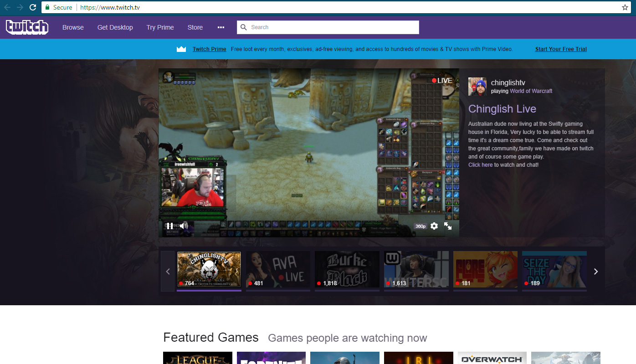The width and height of the screenshot is (636, 364).
Task: Bookmark page with star icon
Action: click(625, 7)
